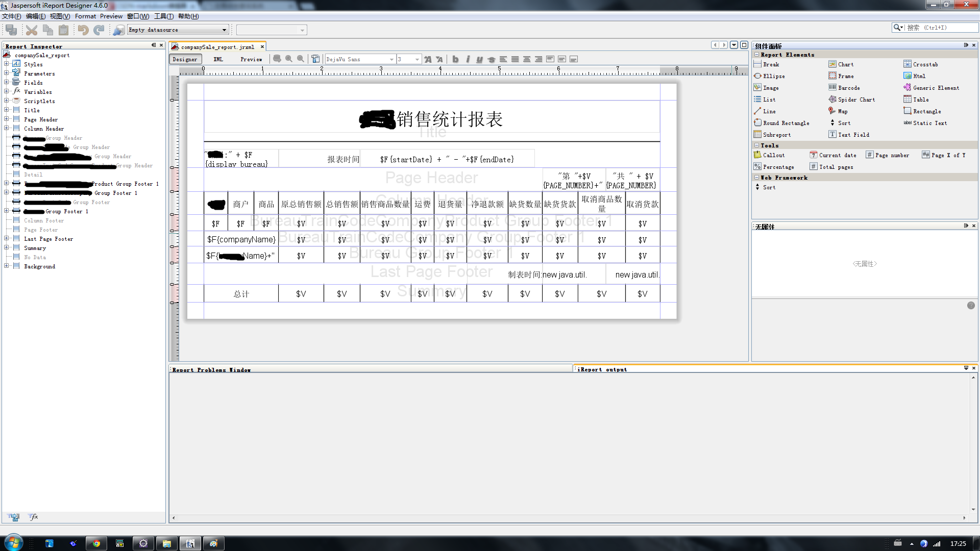Redo the last action
This screenshot has height=551, width=980.
click(x=99, y=30)
